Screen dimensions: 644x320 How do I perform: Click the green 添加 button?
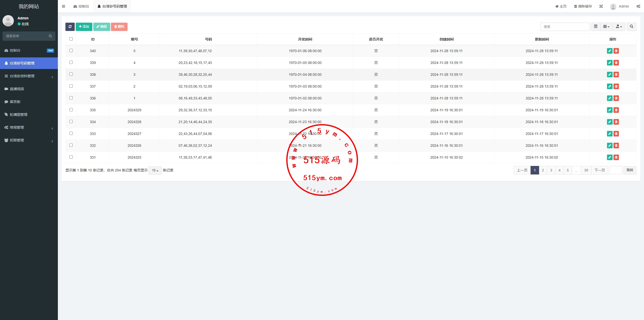[84, 27]
